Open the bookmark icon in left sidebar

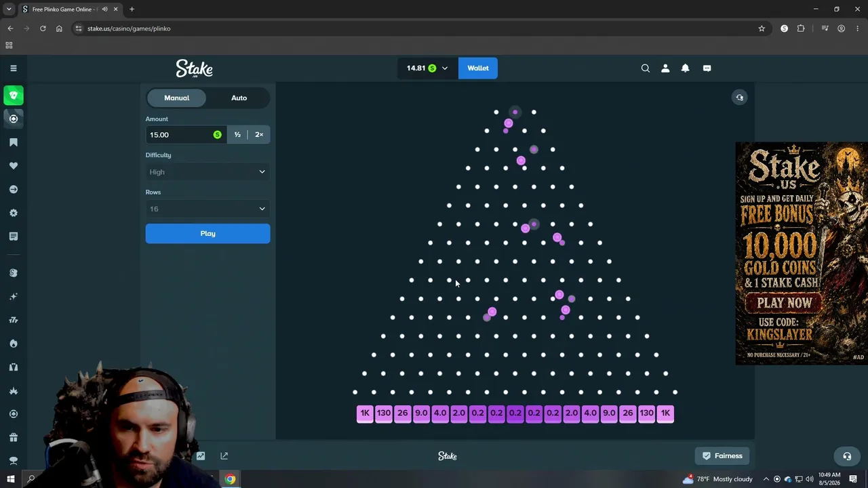[x=14, y=142]
